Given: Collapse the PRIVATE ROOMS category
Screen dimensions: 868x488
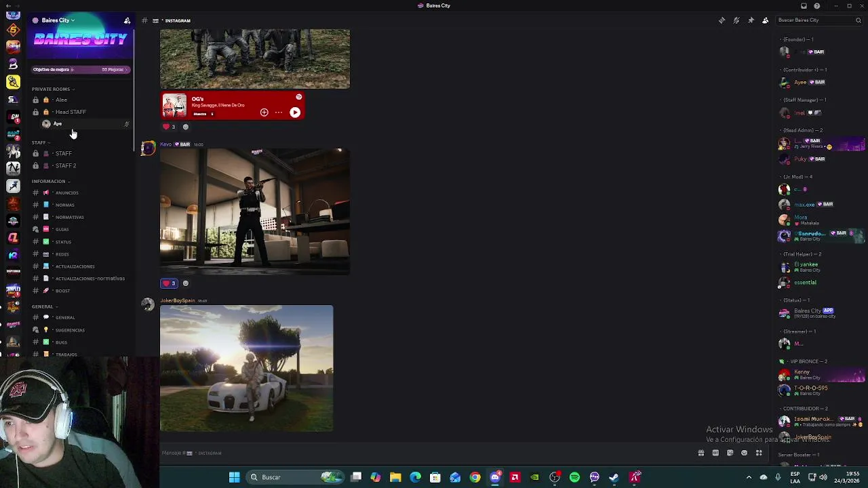Looking at the screenshot, I should coord(53,89).
